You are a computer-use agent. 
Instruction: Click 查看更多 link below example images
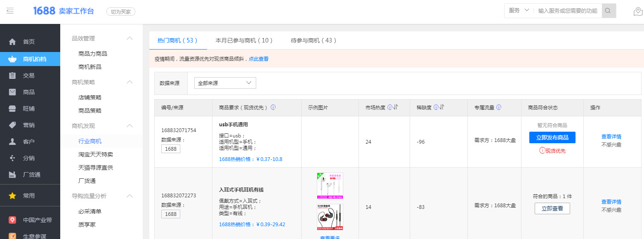330,237
